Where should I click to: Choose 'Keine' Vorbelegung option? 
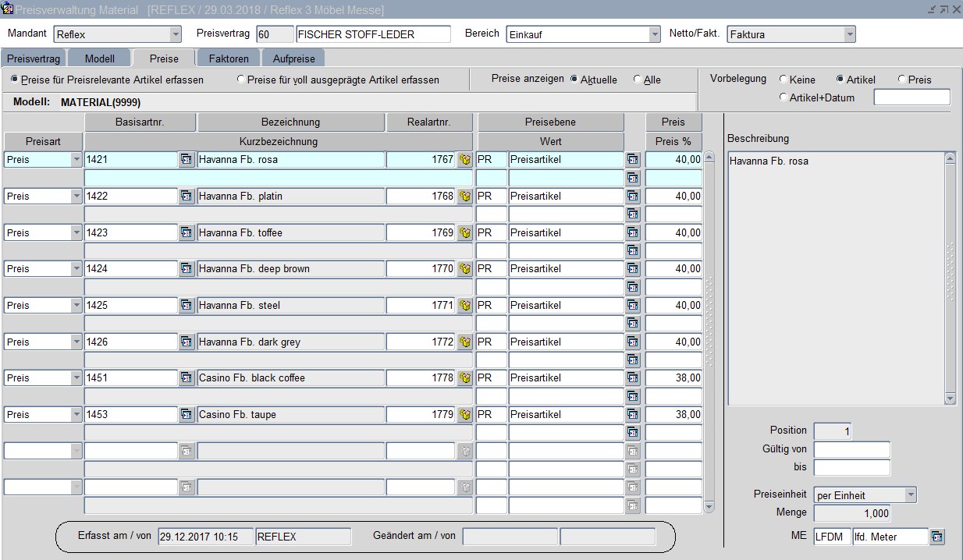pos(784,80)
